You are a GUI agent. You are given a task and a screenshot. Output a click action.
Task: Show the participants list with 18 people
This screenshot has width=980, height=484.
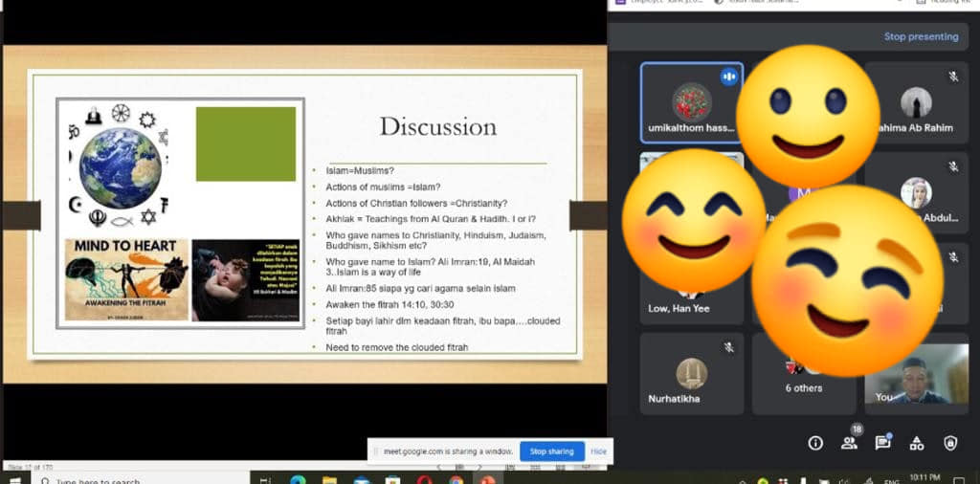click(x=849, y=442)
